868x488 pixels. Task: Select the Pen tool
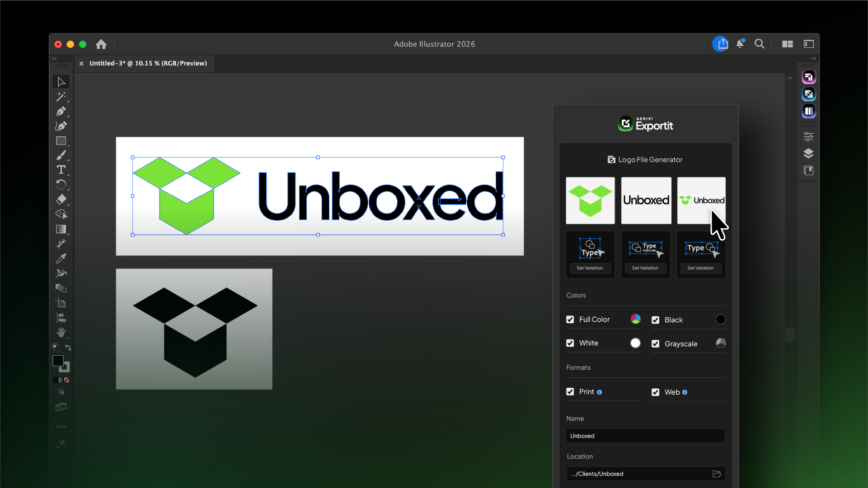(x=61, y=111)
